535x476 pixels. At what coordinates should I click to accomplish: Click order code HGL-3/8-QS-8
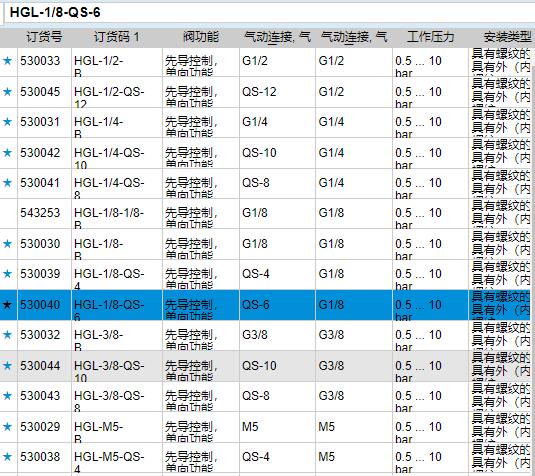(109, 400)
